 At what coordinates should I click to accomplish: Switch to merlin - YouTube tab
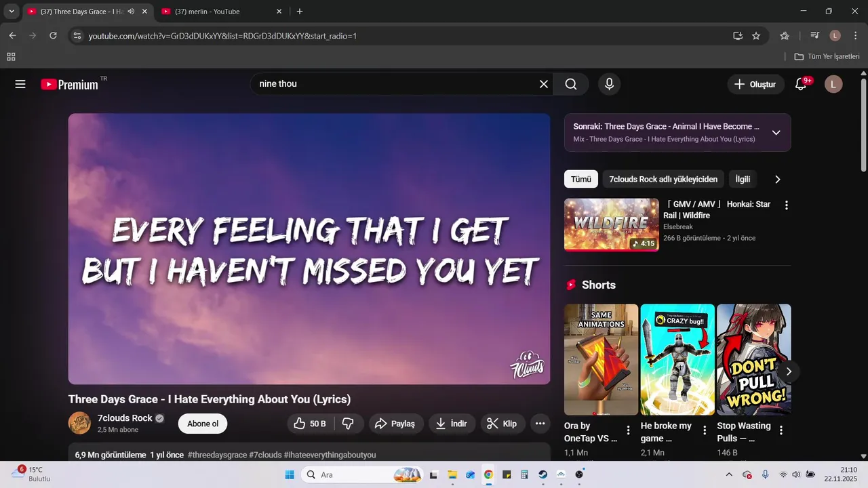222,12
